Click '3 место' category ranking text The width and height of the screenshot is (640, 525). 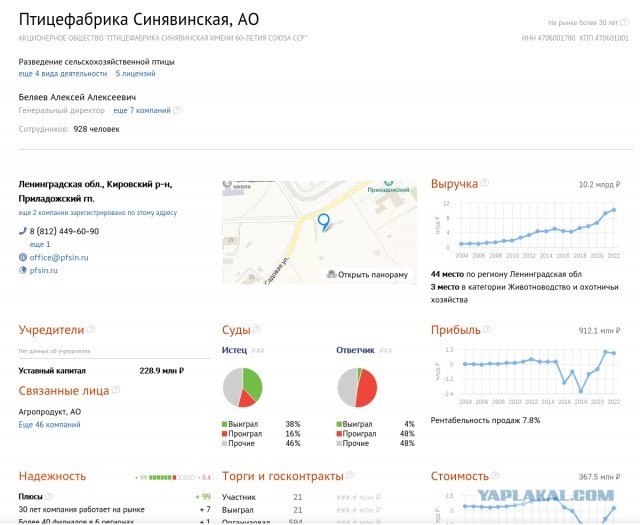[x=445, y=287]
